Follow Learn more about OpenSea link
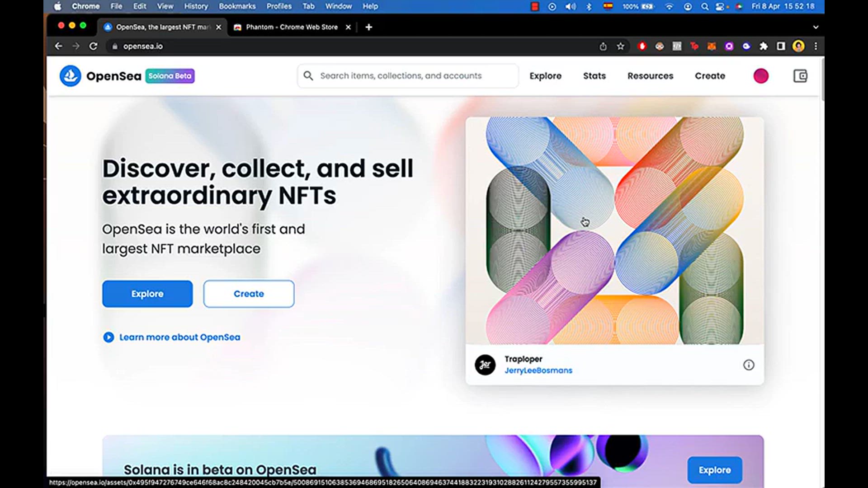 (179, 337)
